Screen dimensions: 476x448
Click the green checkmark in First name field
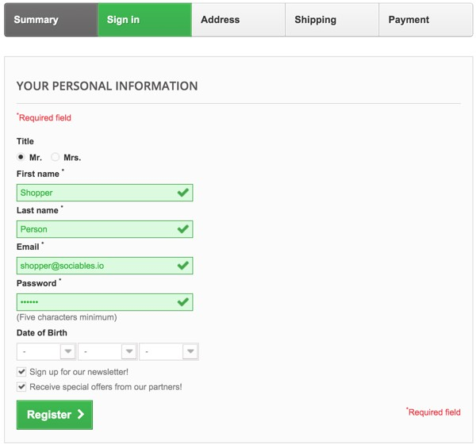pyautogui.click(x=183, y=193)
